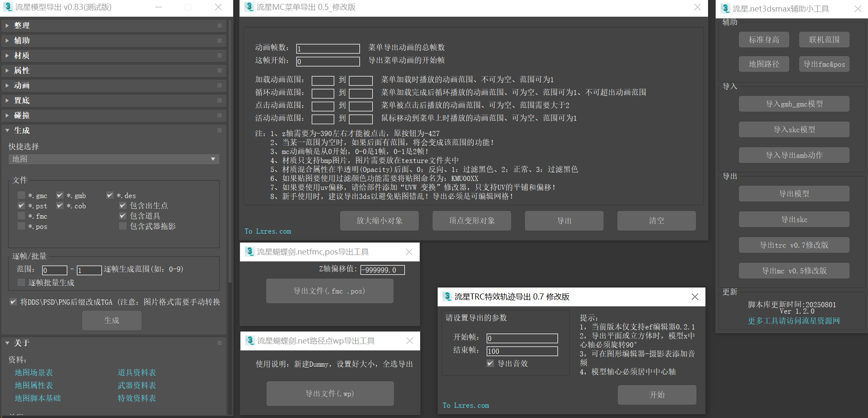The width and height of the screenshot is (868, 418).
Task: Click the 标准身高 button
Action: 764,40
